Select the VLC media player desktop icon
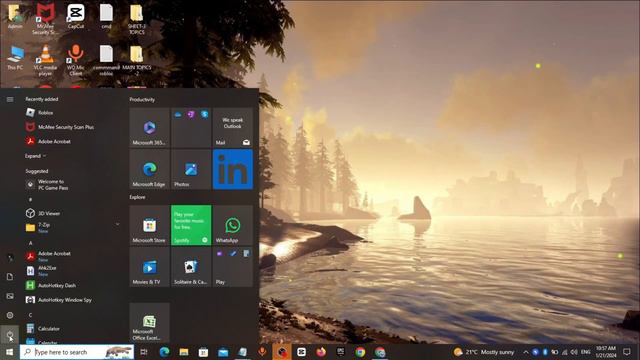Viewport: 640px width, 360px height. (45, 60)
